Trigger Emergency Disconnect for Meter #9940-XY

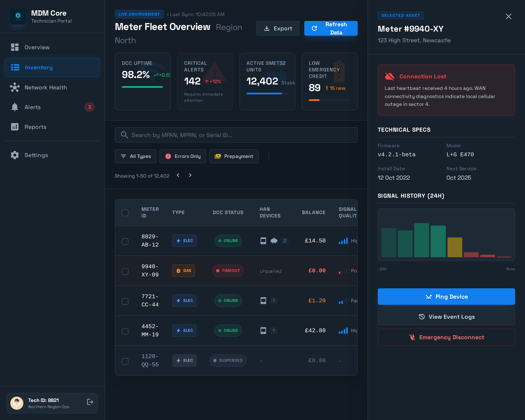click(446, 337)
